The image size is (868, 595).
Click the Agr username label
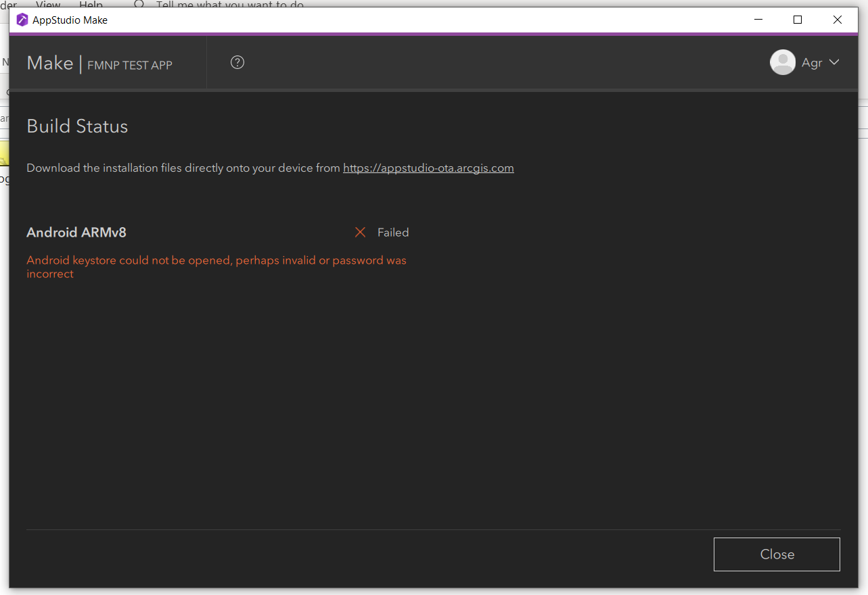point(812,63)
